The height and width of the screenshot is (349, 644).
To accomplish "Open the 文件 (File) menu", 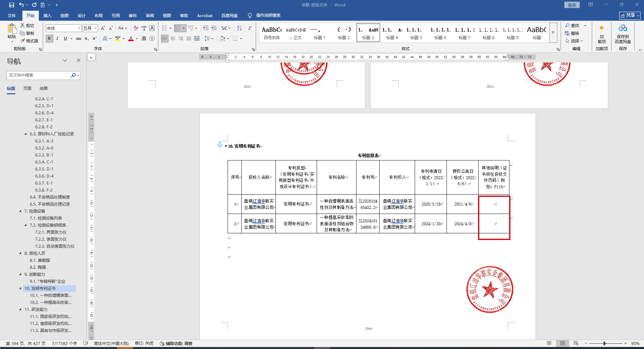I will point(12,15).
